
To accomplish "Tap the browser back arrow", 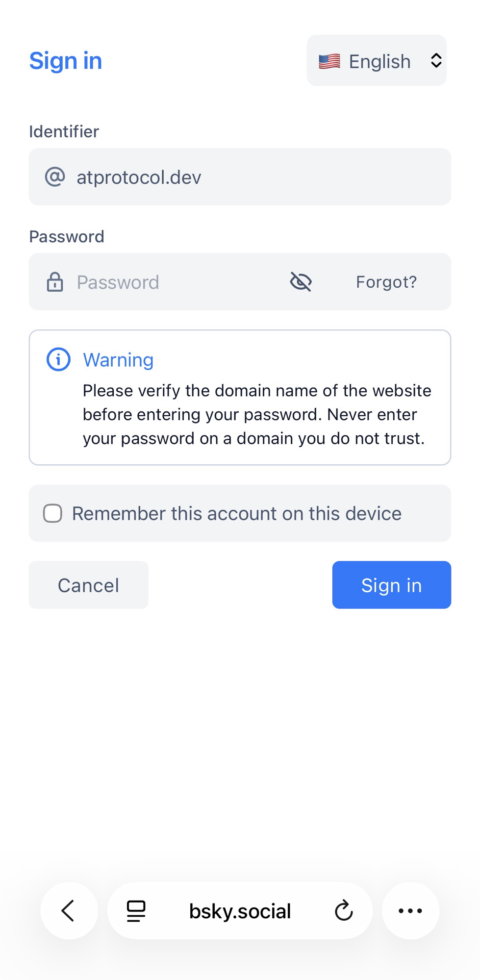I will coord(69,911).
